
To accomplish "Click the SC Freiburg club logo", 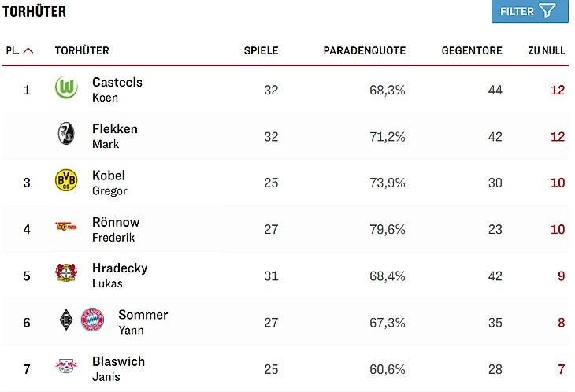I will click(66, 135).
